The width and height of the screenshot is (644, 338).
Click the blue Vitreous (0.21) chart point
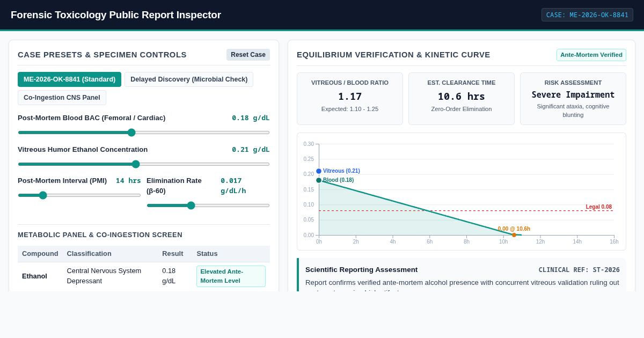pos(319,171)
